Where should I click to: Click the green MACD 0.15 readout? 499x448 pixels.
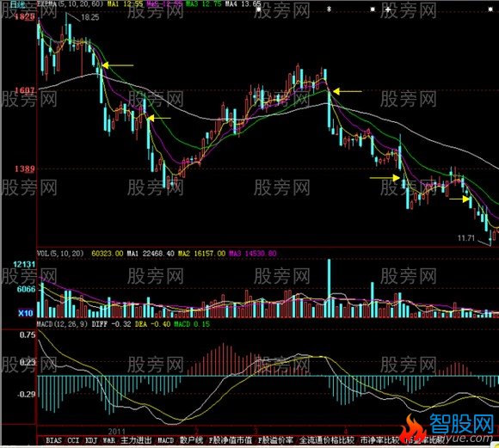point(192,324)
